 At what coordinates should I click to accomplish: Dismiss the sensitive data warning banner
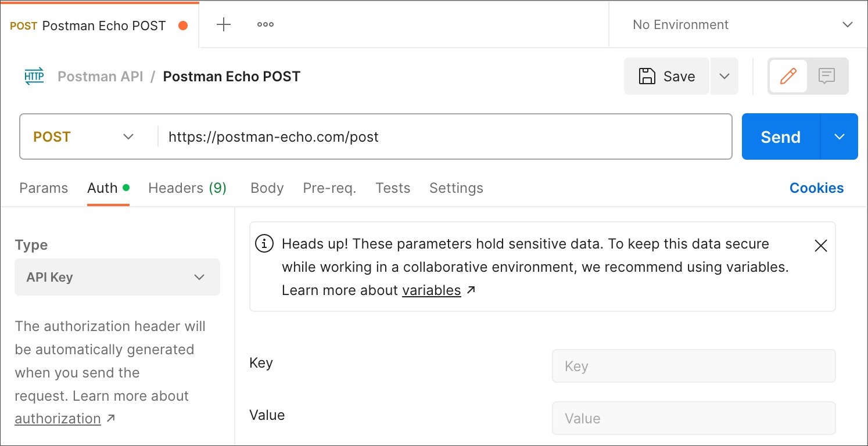(x=820, y=246)
